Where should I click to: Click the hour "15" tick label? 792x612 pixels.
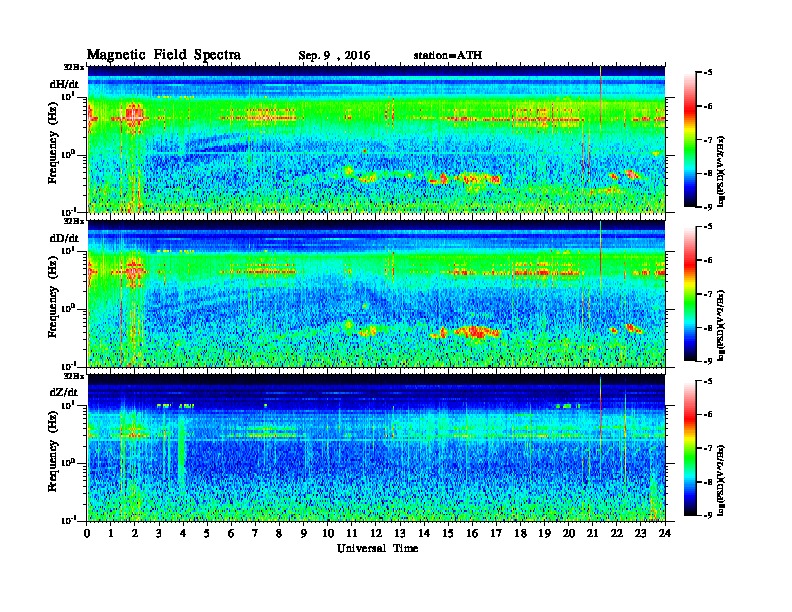coord(449,534)
